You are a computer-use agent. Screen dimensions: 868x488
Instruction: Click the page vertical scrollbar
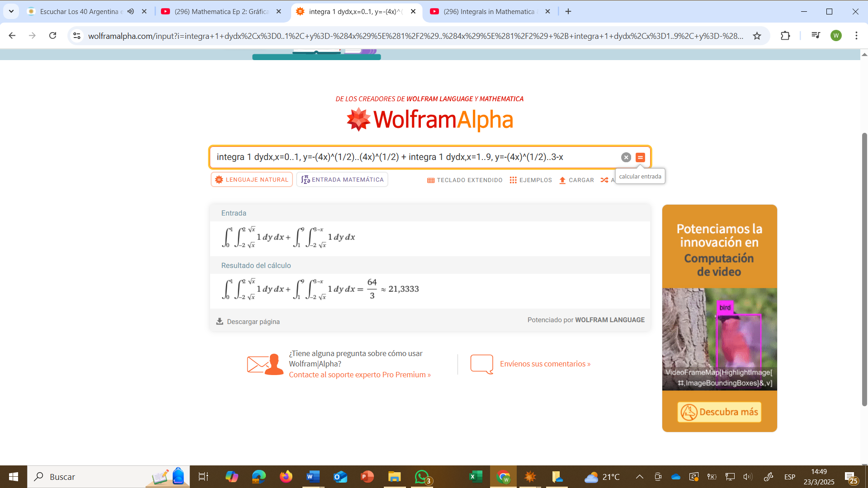pos(864,269)
